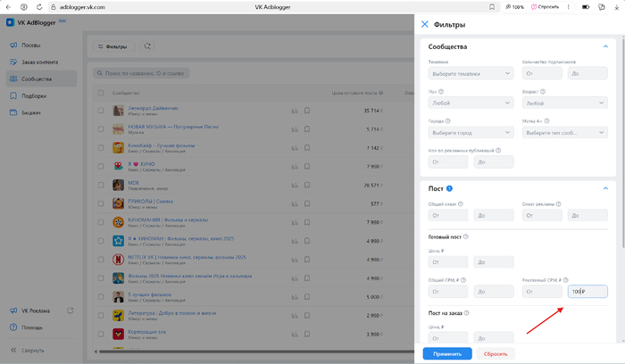Open the VK Реклама external link icon
Screen dimensions: 625x364
(71, 310)
